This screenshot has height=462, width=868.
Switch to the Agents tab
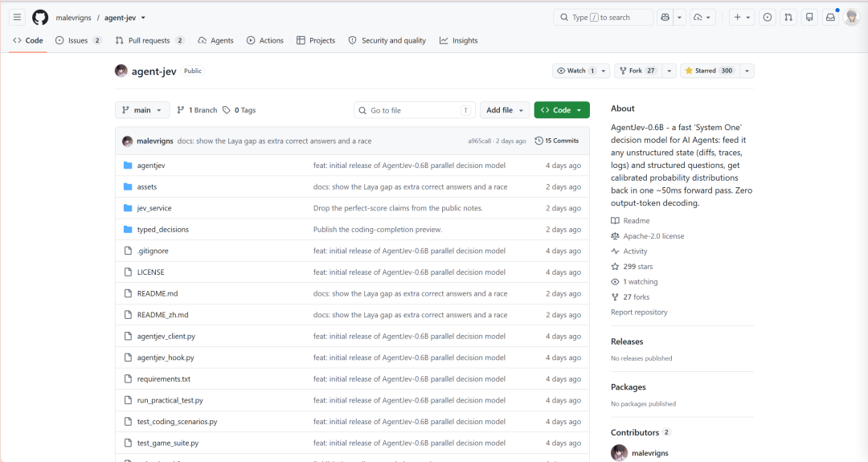click(x=216, y=40)
